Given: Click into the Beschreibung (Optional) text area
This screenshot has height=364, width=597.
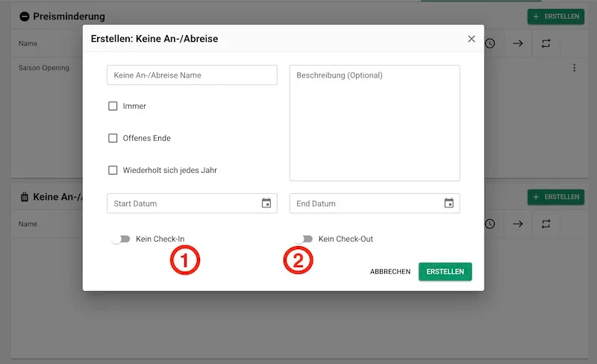Looking at the screenshot, I should coord(375,123).
